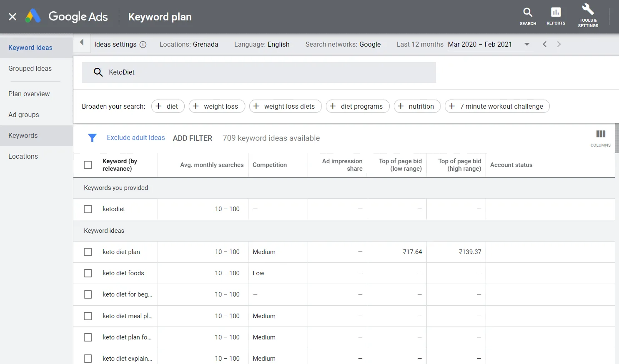Select all keywords with header checkbox

(x=88, y=165)
